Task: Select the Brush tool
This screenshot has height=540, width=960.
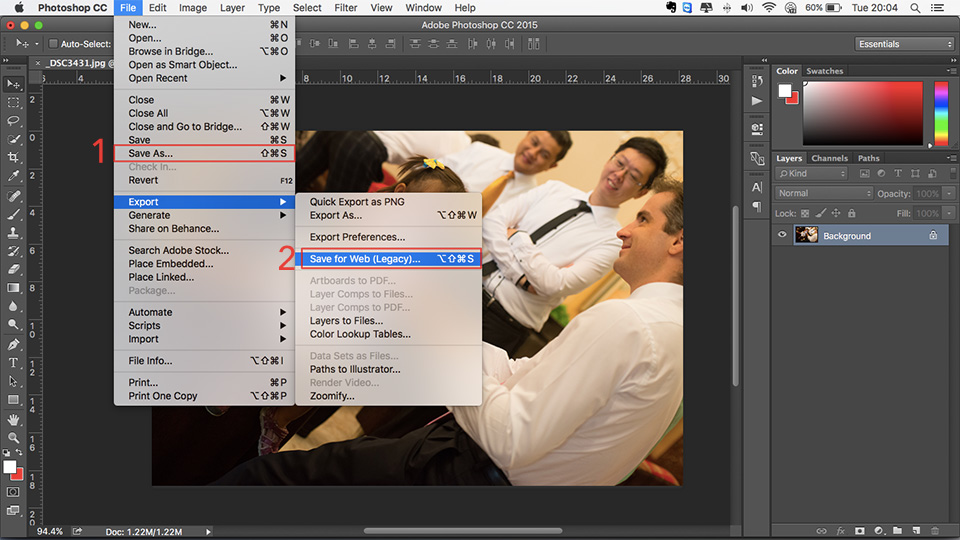Action: [x=13, y=214]
